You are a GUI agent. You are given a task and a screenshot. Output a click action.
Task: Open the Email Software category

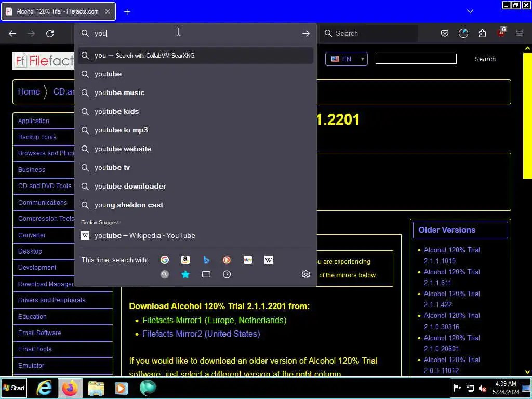[x=39, y=333]
